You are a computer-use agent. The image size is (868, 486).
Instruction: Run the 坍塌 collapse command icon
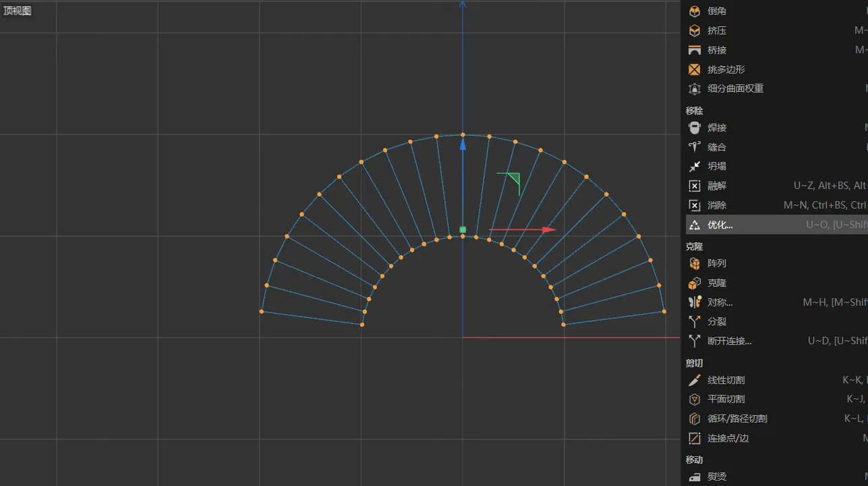click(x=695, y=166)
